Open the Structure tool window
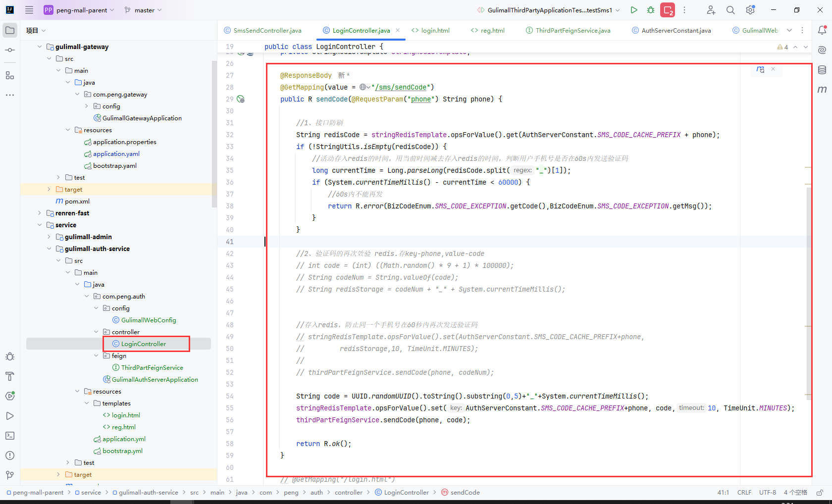The height and width of the screenshot is (504, 832). point(10,75)
